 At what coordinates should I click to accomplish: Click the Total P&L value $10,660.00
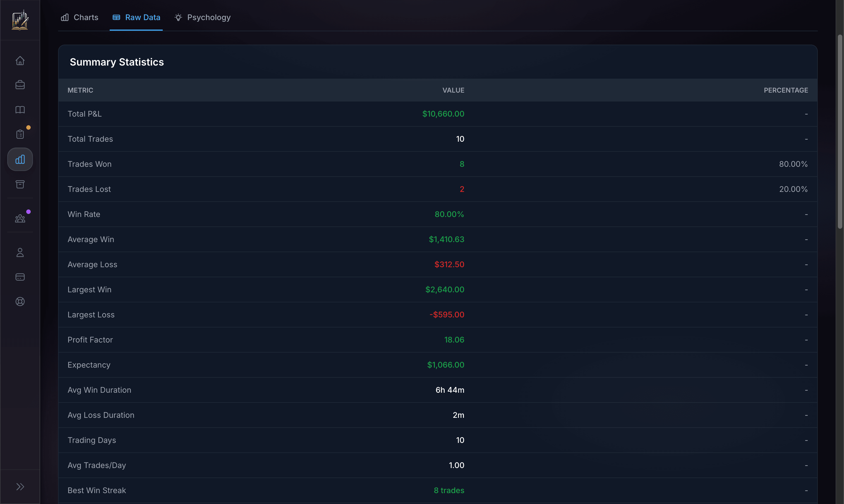(x=443, y=114)
